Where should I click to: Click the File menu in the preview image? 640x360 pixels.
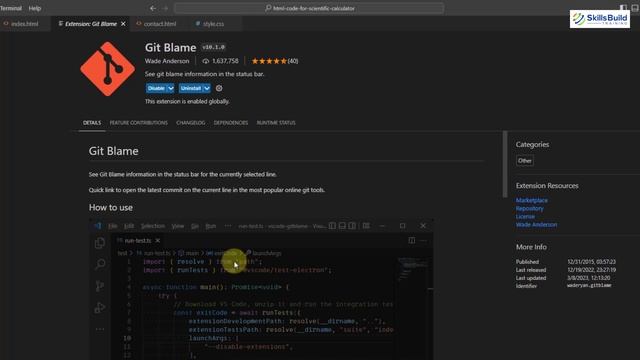click(113, 226)
